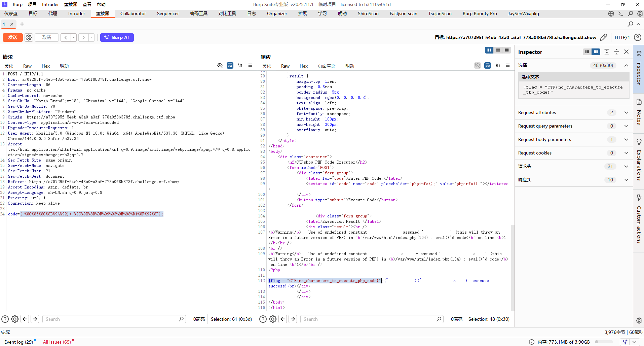Go to previous request with back arrow
Viewport: 644px width, 346px height.
pos(66,37)
